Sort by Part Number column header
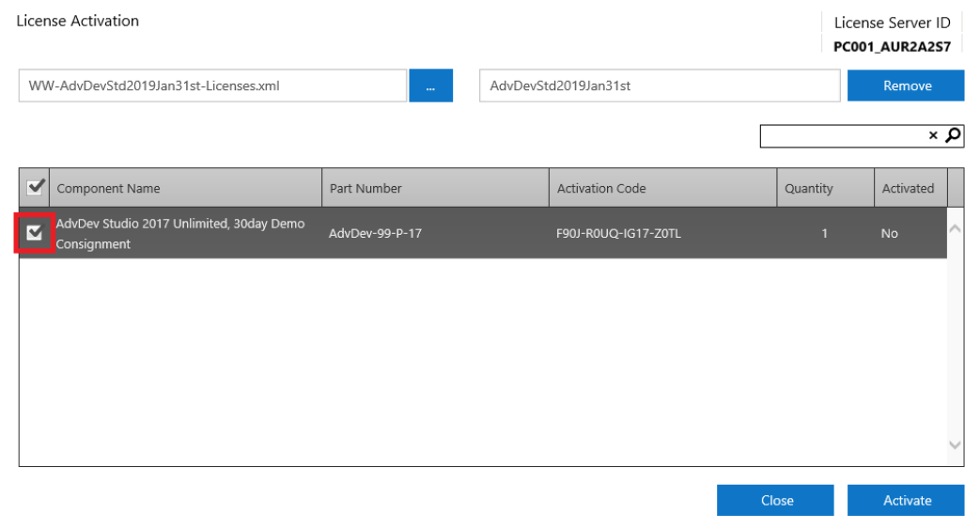Image resolution: width=980 pixels, height=529 pixels. click(436, 188)
